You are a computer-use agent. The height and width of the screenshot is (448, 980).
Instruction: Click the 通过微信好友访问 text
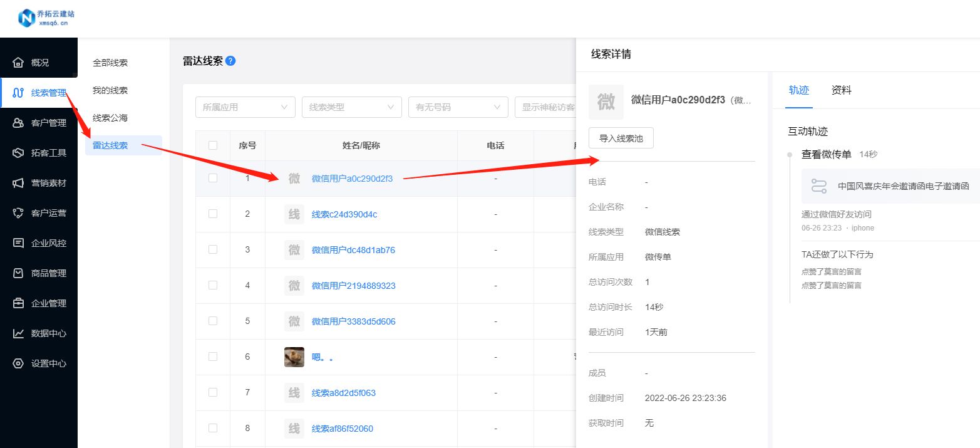(837, 214)
